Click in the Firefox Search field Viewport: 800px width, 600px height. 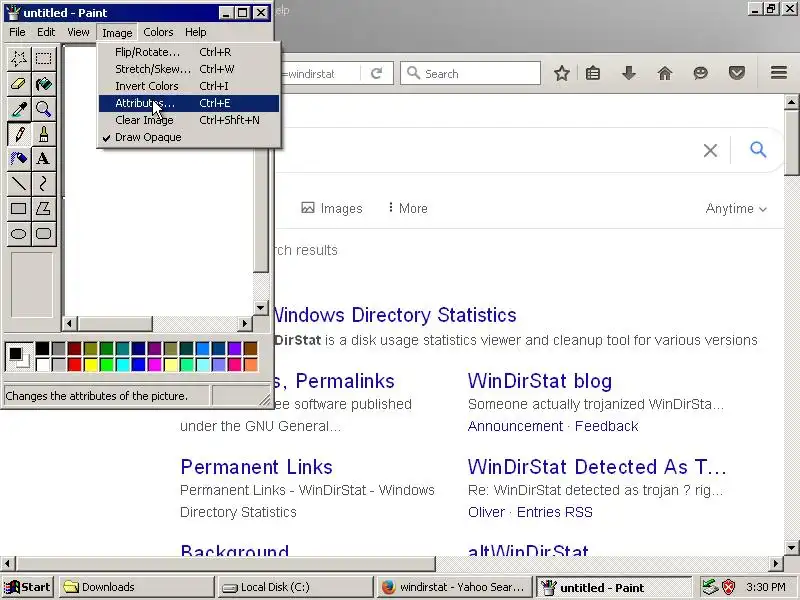pyautogui.click(x=470, y=73)
